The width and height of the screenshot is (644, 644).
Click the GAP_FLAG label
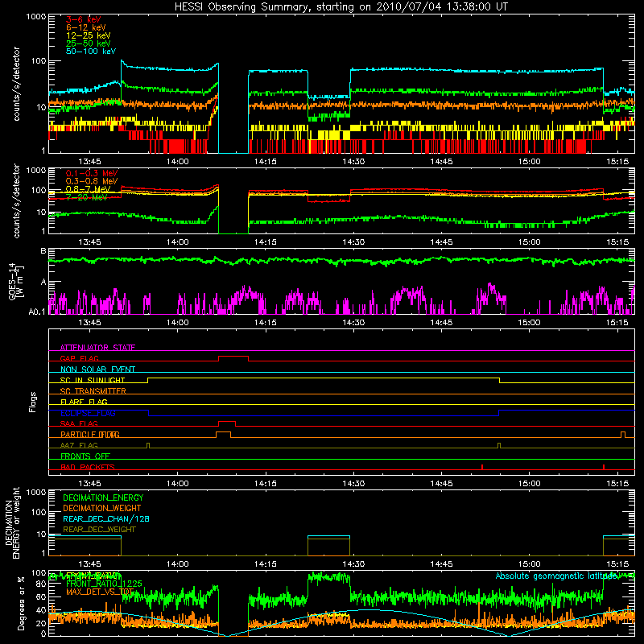80,358
